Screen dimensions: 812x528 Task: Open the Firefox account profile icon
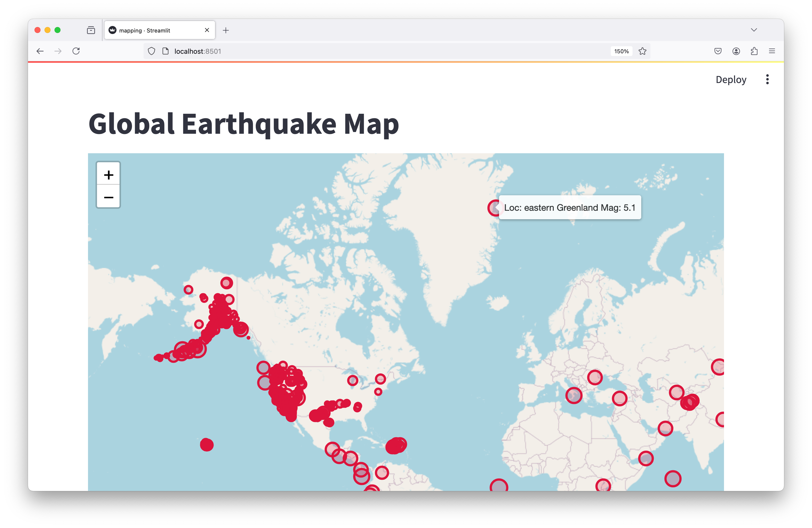pyautogui.click(x=736, y=51)
